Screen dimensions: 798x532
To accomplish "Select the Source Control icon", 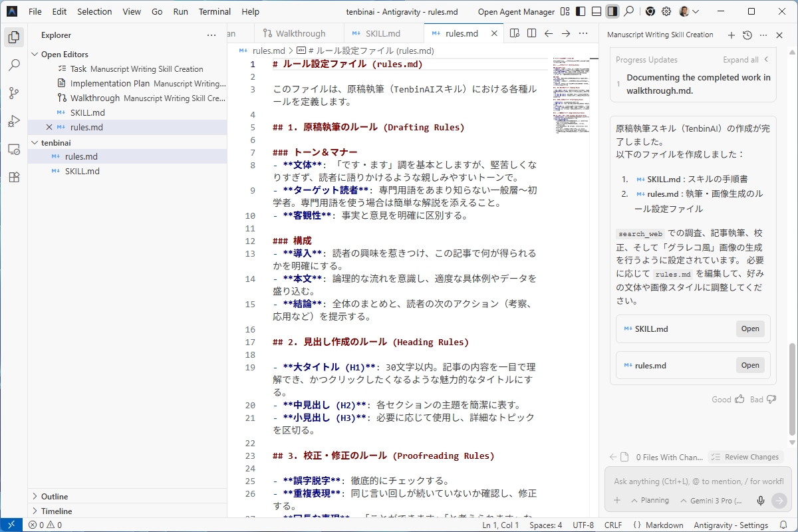I will [x=13, y=93].
